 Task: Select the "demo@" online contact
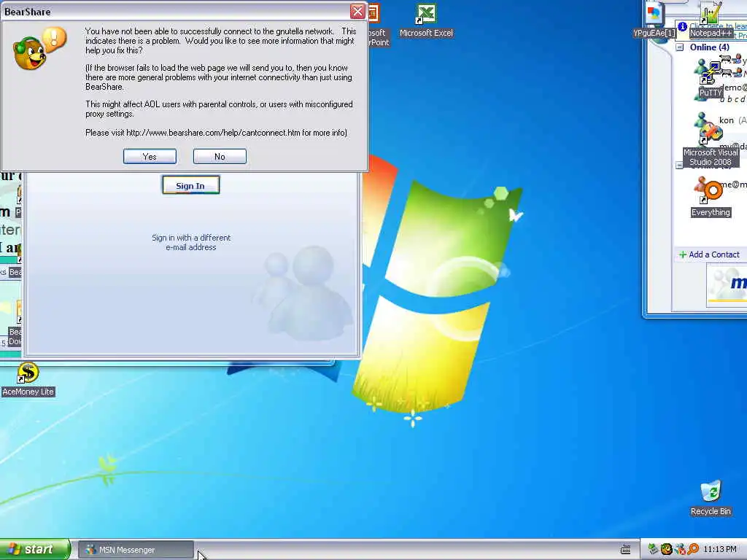(734, 87)
